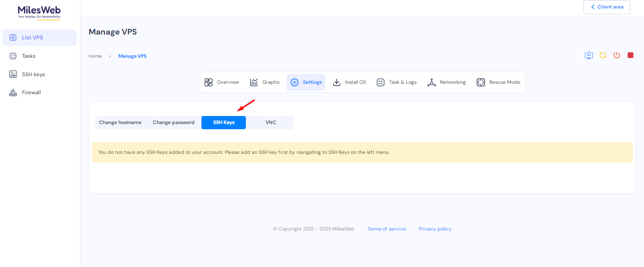Open the Networking tab
The height and width of the screenshot is (267, 644).
[x=446, y=82]
